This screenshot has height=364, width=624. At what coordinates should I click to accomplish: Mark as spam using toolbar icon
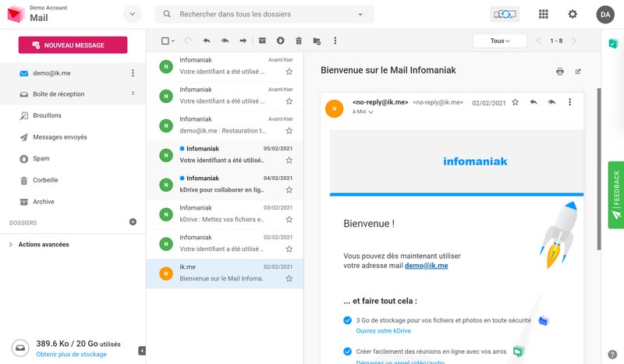281,41
